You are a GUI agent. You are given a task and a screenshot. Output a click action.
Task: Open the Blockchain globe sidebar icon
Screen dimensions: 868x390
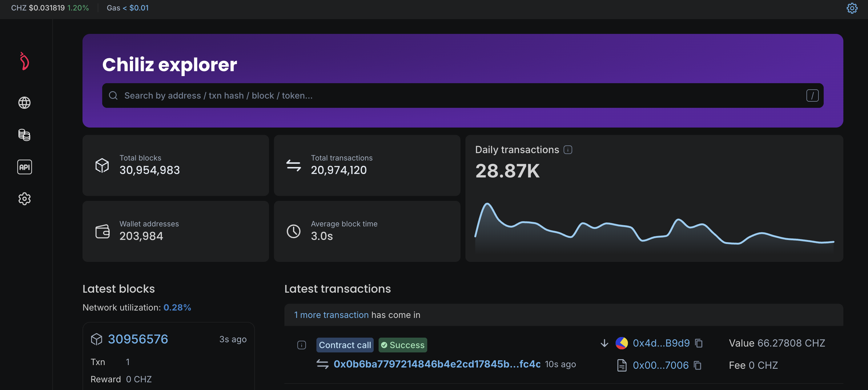point(24,103)
